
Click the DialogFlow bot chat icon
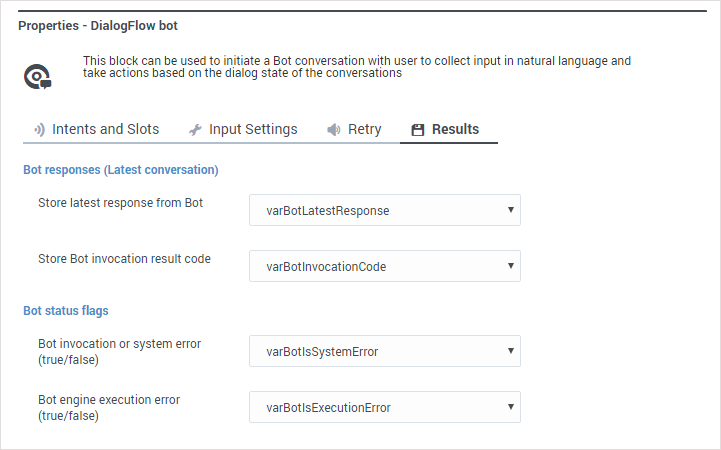(38, 76)
